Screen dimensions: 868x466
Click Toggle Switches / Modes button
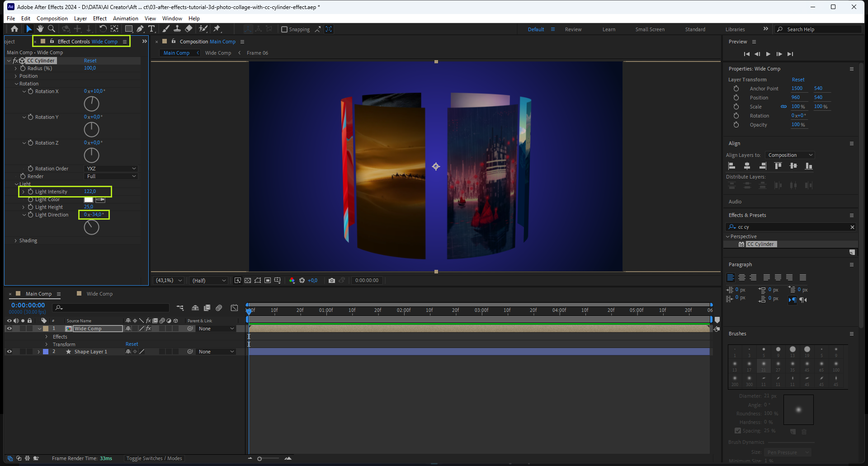click(154, 458)
